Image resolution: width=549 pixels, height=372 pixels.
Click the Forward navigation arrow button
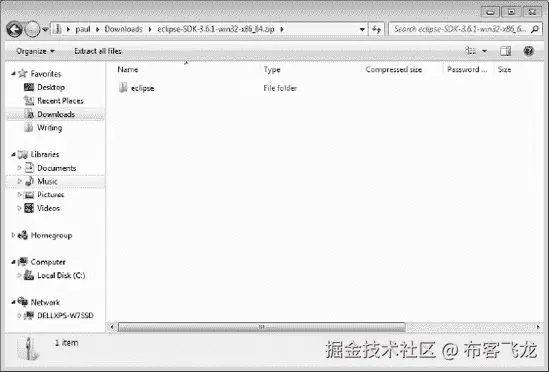point(32,29)
